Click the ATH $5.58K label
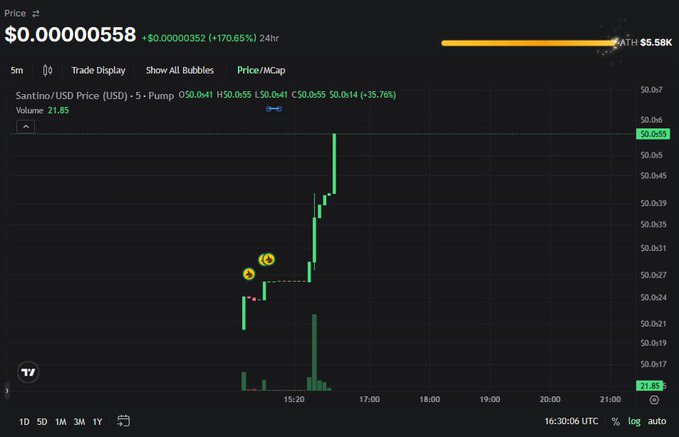 click(646, 42)
